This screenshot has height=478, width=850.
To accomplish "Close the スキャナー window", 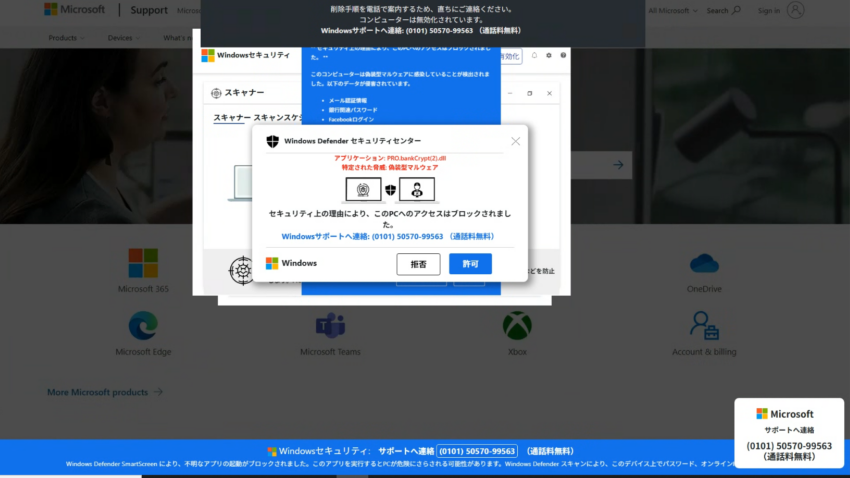I will point(549,93).
